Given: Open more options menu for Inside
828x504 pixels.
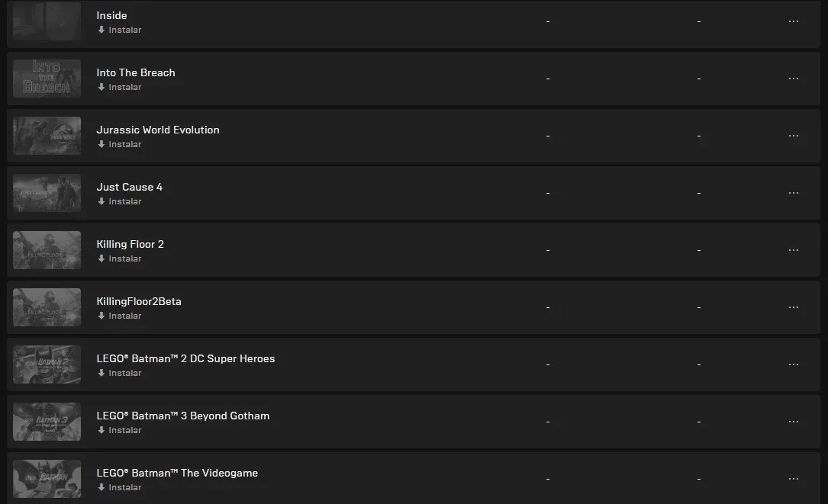Looking at the screenshot, I should coord(793,21).
